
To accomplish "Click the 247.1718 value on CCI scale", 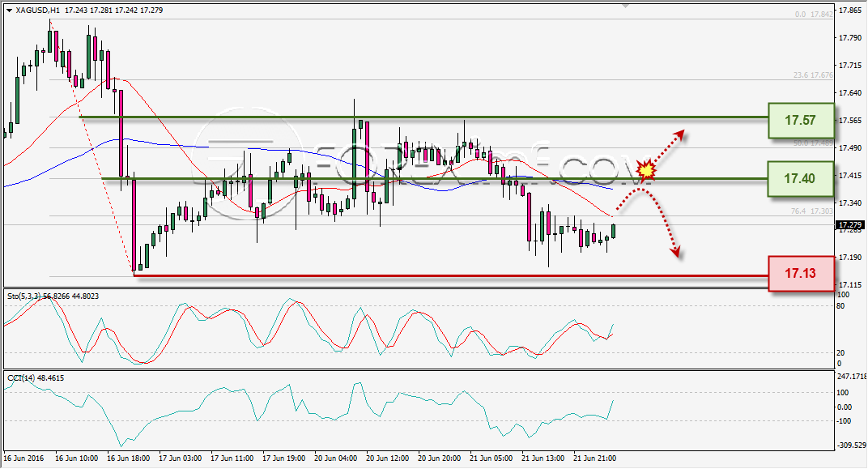I will pos(852,377).
